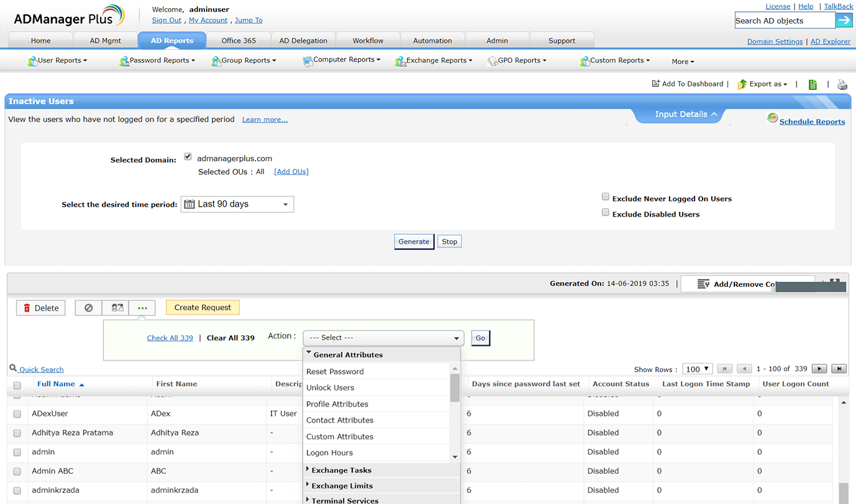Image resolution: width=856 pixels, height=504 pixels.
Task: Open the User Reports dropdown menu
Action: (x=58, y=61)
